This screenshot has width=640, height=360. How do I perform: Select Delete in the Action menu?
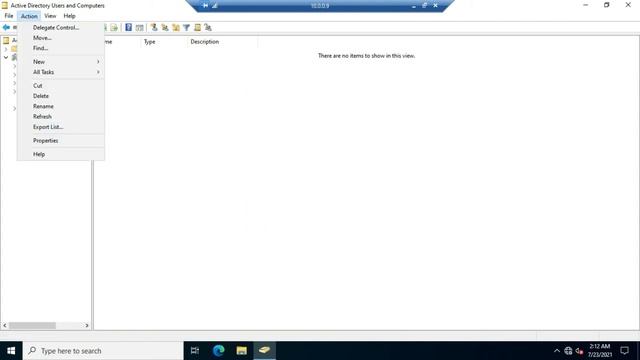coord(61,96)
